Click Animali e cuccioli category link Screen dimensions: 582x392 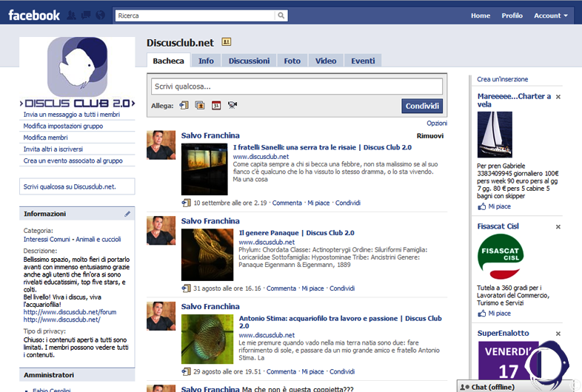[98, 239]
